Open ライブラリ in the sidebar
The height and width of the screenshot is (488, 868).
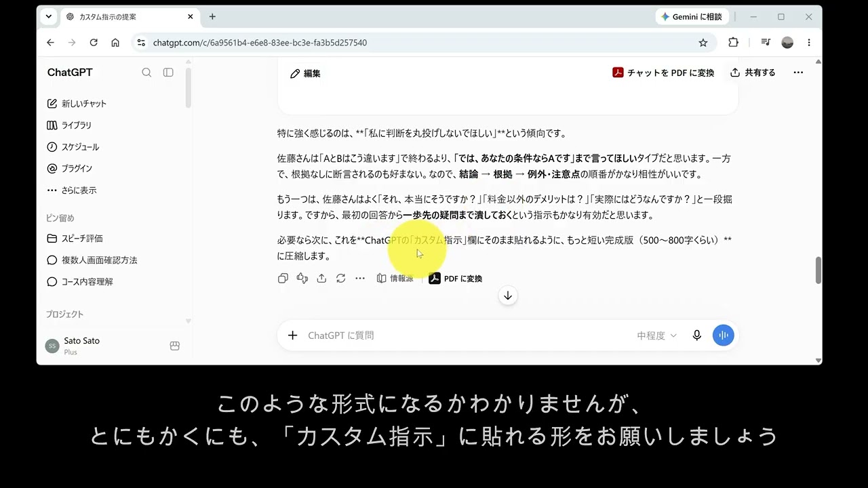[x=69, y=125]
